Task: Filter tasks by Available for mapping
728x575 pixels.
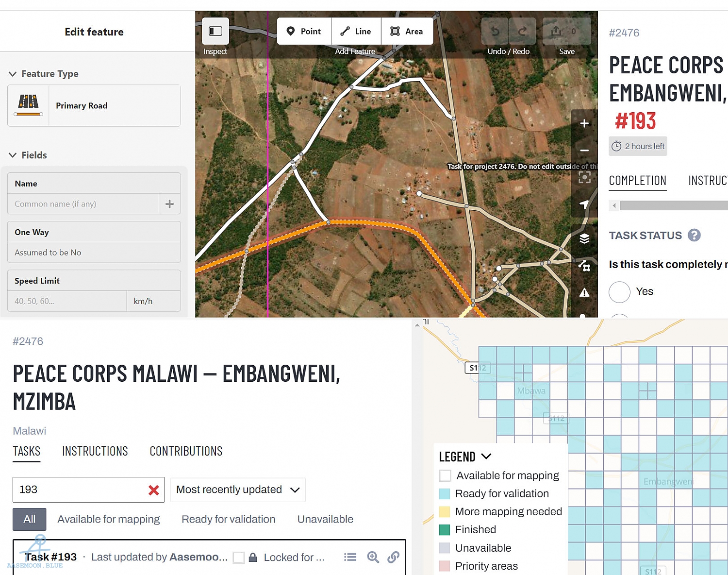Action: click(109, 519)
